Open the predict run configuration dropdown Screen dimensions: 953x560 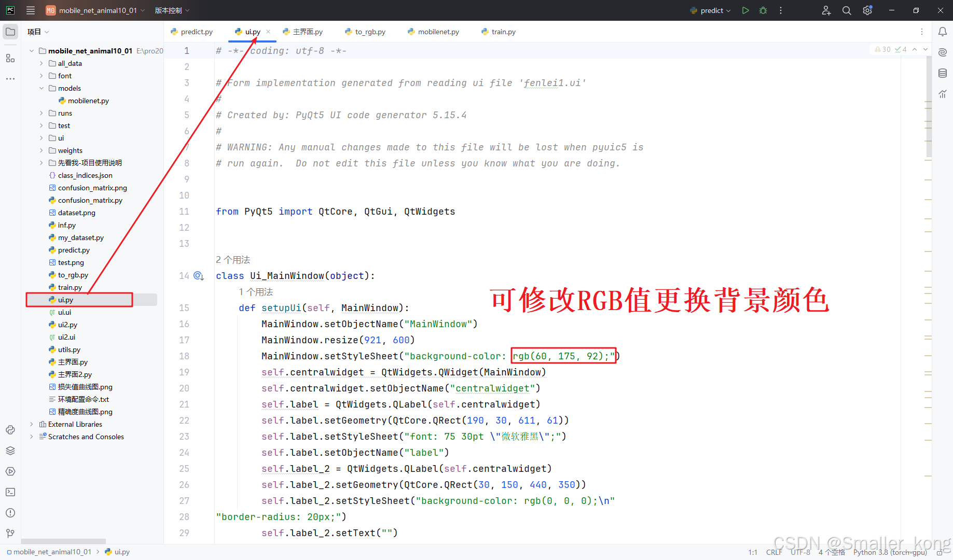(x=711, y=10)
